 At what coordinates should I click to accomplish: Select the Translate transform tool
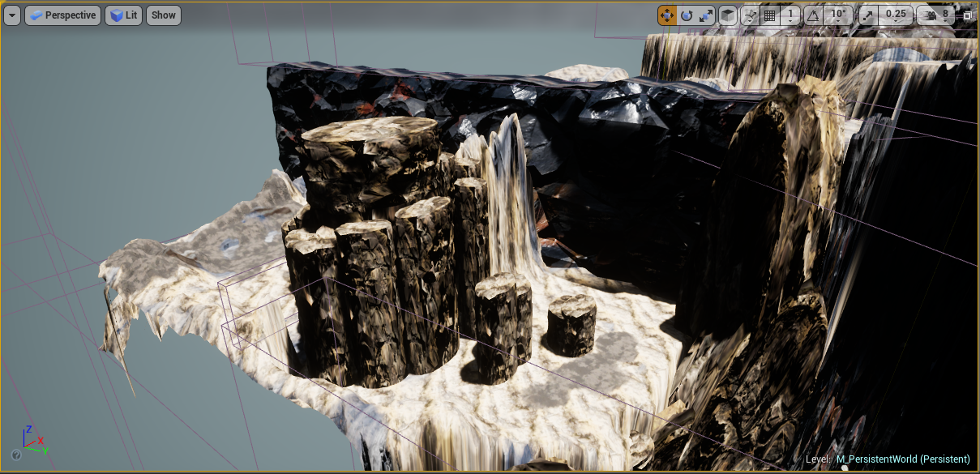tap(667, 15)
